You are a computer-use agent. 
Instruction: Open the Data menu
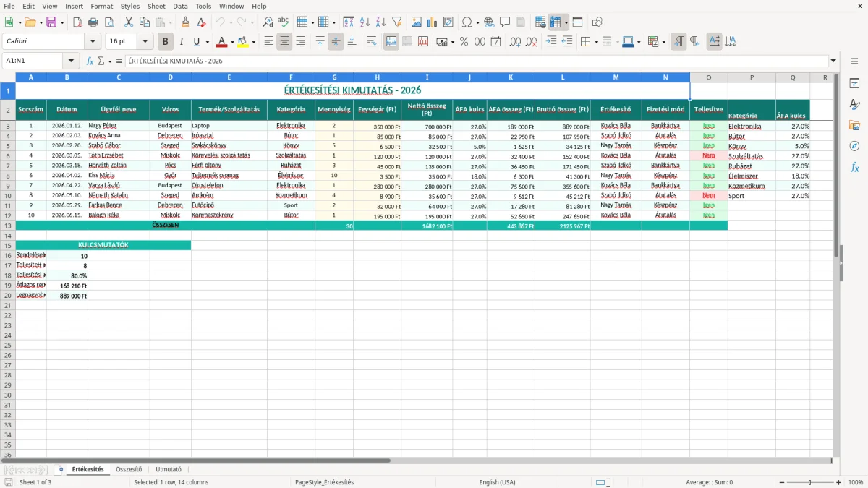(180, 6)
